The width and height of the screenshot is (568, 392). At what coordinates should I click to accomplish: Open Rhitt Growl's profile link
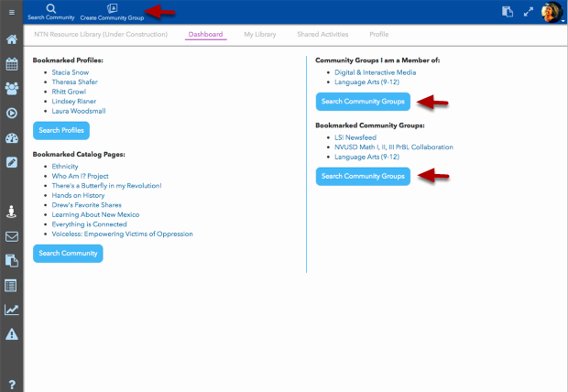point(69,92)
